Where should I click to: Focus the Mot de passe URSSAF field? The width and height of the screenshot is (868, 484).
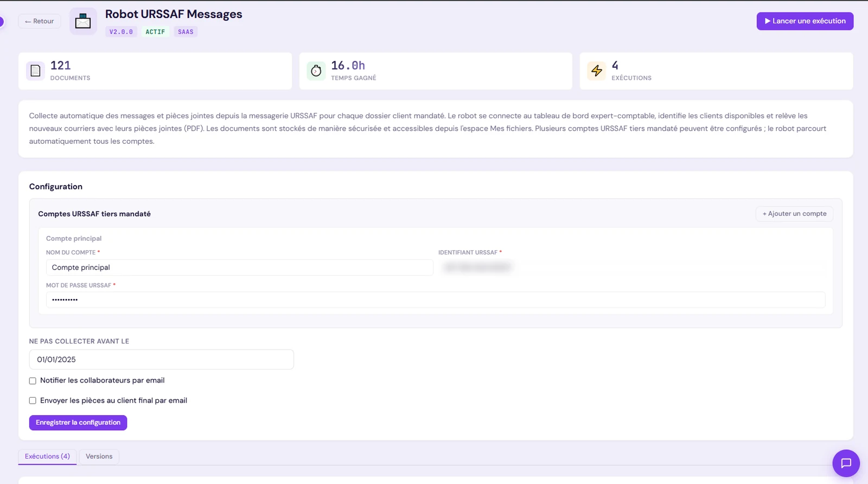click(436, 300)
